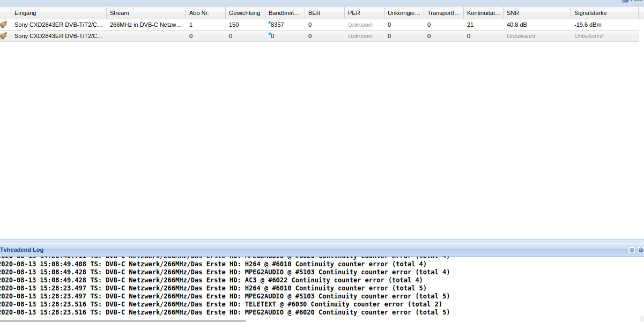The image size is (644, 322).
Task: Click the bandwidth value 8357
Action: [x=277, y=25]
